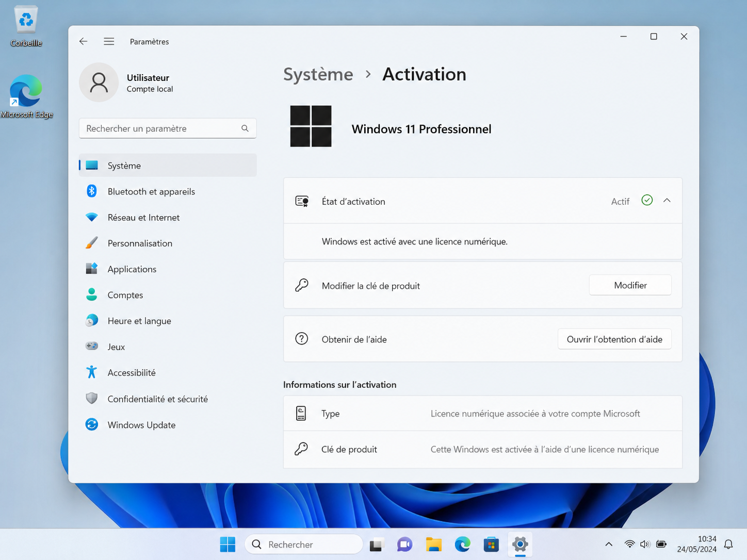Click Ouvrir l'obtention d'aide button

point(614,339)
